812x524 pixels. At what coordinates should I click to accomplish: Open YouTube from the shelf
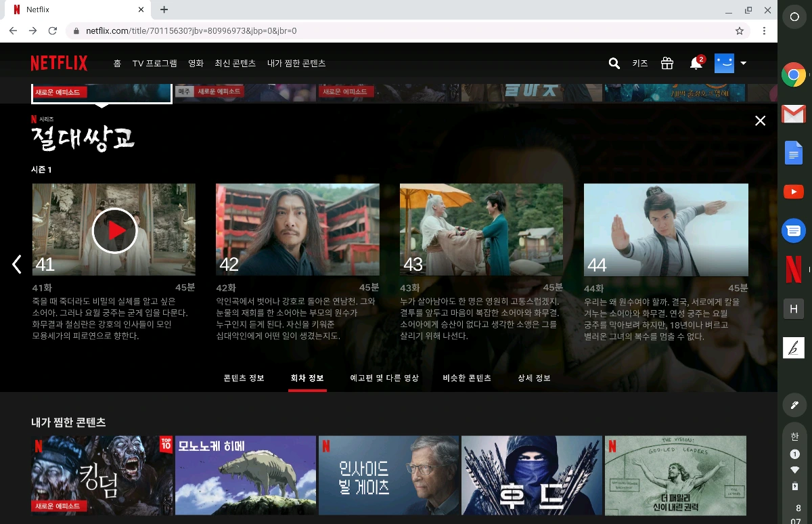(x=794, y=192)
